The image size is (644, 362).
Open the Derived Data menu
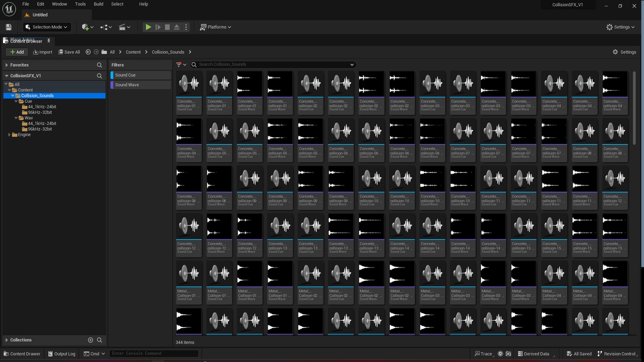(533, 353)
